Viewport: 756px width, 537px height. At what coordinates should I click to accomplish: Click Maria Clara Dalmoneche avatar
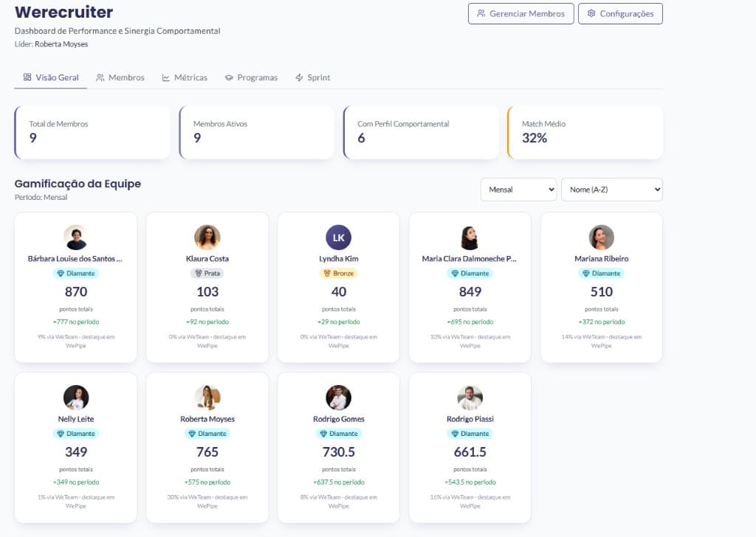(x=470, y=238)
